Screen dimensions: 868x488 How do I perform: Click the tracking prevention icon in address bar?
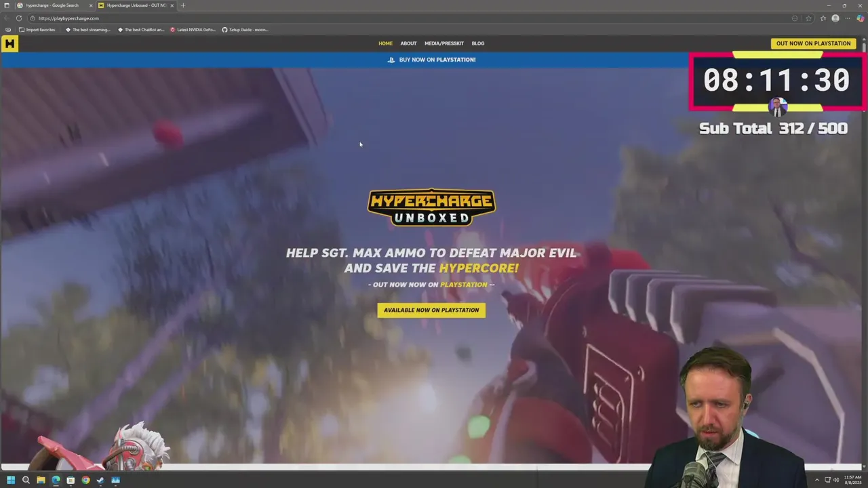click(x=795, y=18)
